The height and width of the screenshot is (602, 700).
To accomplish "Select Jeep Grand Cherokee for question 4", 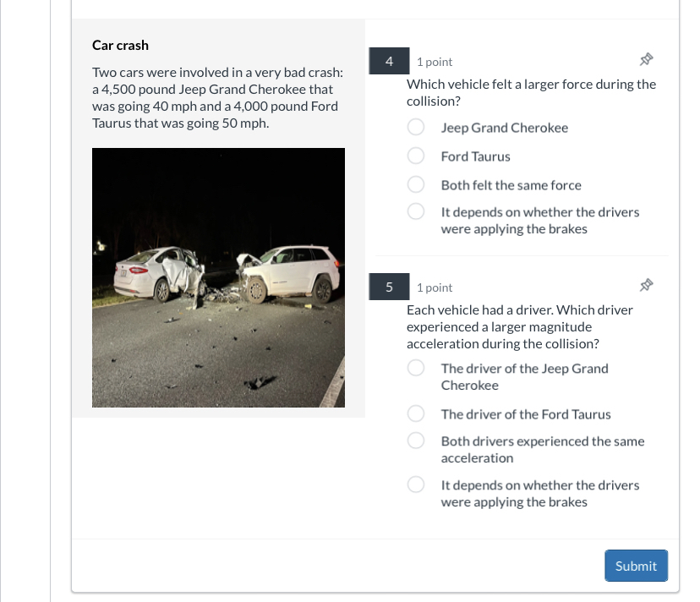I will click(x=416, y=127).
